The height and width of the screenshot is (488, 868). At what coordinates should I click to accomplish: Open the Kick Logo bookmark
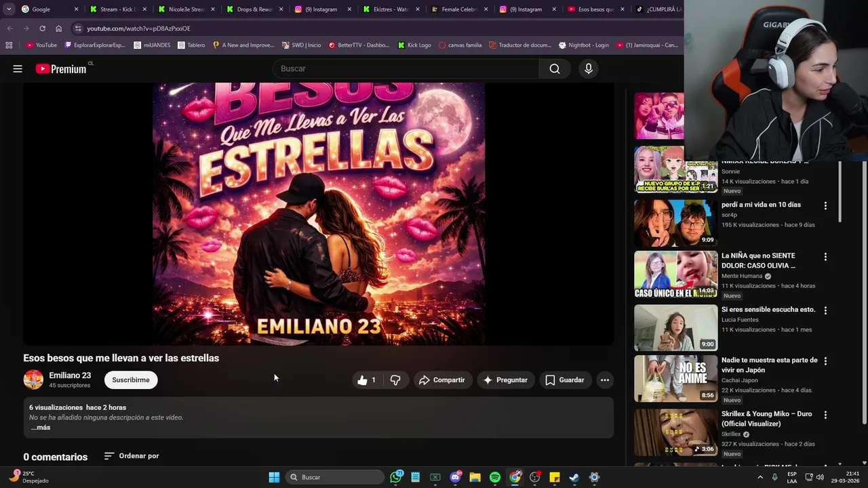coord(414,45)
